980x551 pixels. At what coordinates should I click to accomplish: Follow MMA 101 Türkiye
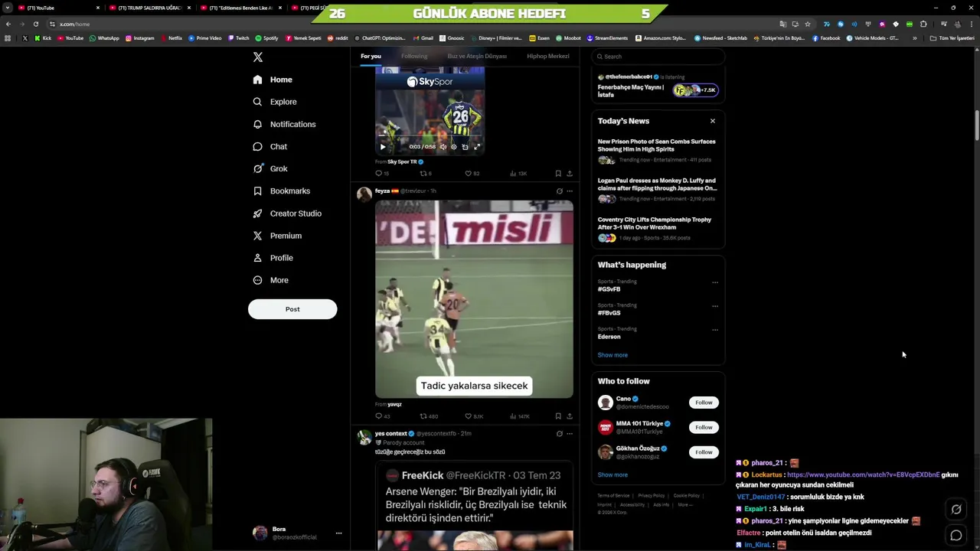(x=704, y=427)
